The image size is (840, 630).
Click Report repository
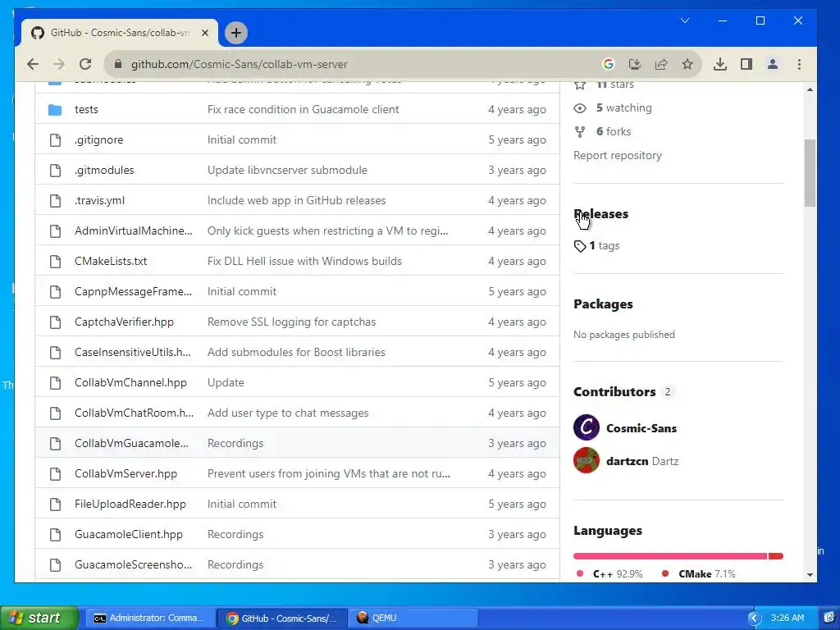click(x=618, y=155)
